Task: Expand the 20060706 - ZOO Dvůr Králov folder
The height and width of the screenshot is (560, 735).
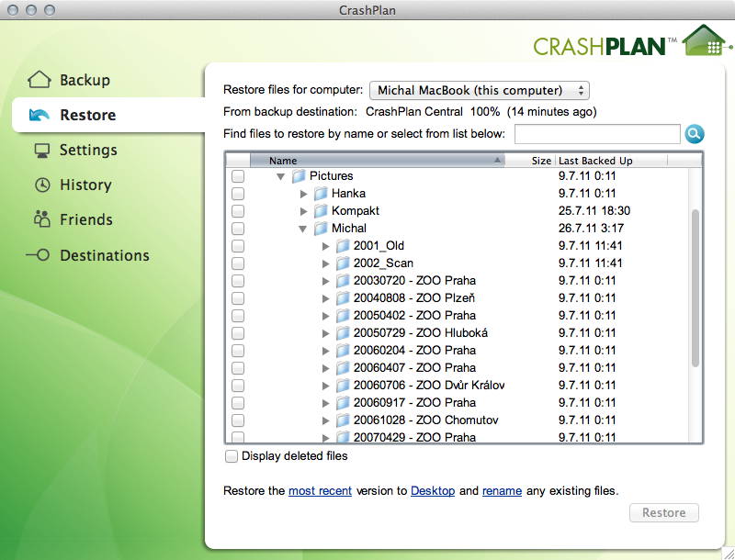Action: 325,386
